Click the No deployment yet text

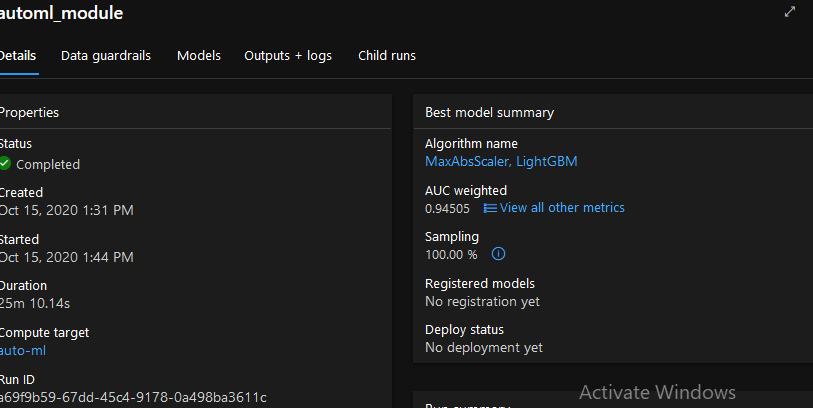484,347
